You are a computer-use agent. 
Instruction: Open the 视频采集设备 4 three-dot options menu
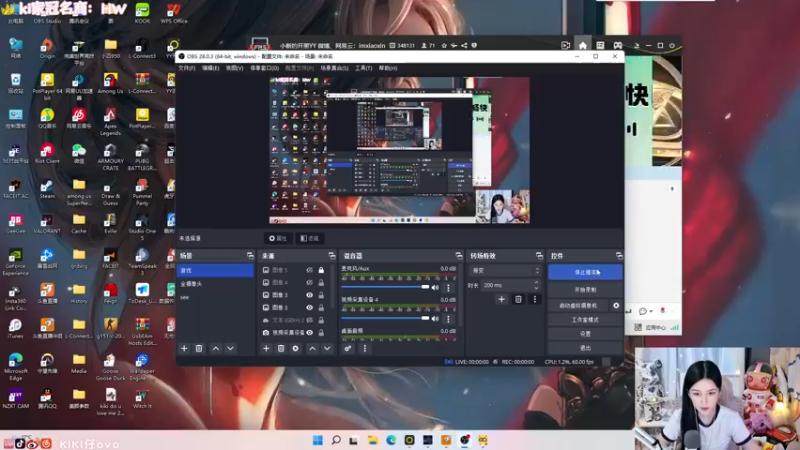[448, 319]
